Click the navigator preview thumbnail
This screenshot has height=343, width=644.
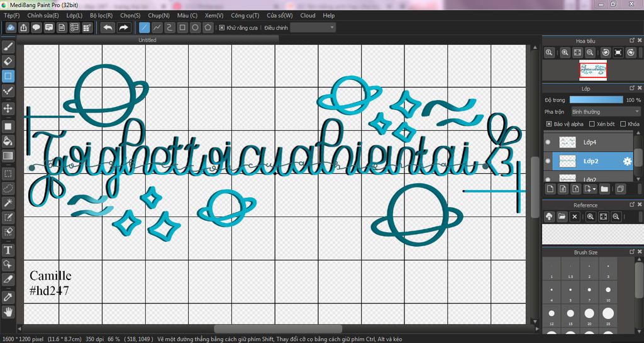(593, 70)
